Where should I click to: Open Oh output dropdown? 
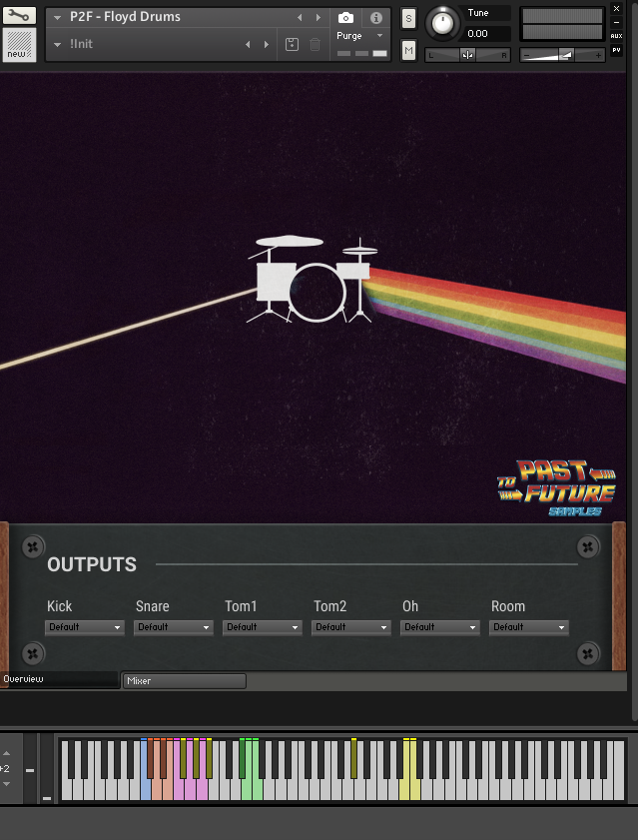tap(440, 627)
